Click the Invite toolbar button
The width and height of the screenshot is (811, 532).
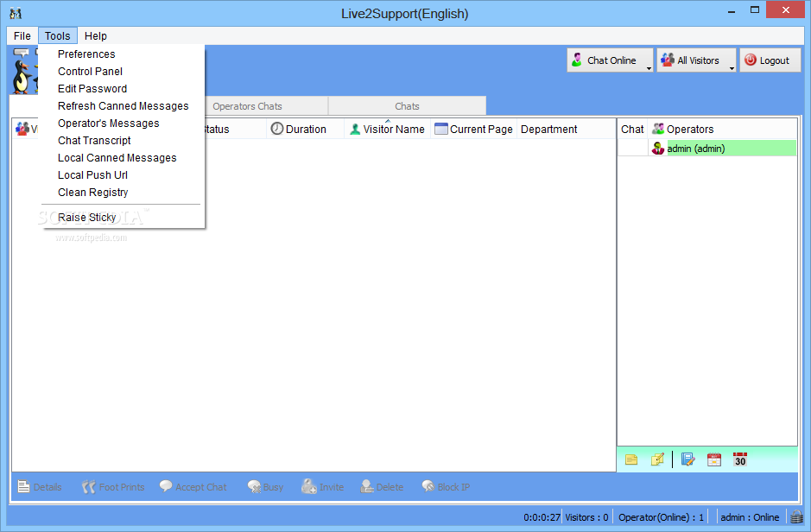pos(323,487)
